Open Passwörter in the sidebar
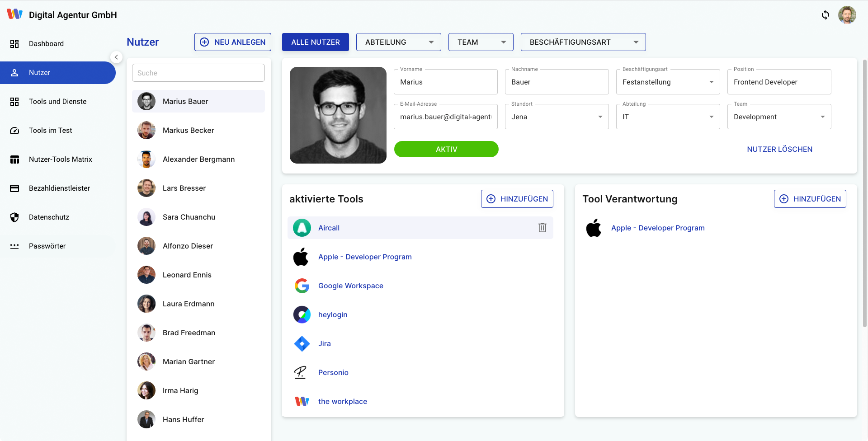868x441 pixels. 47,246
